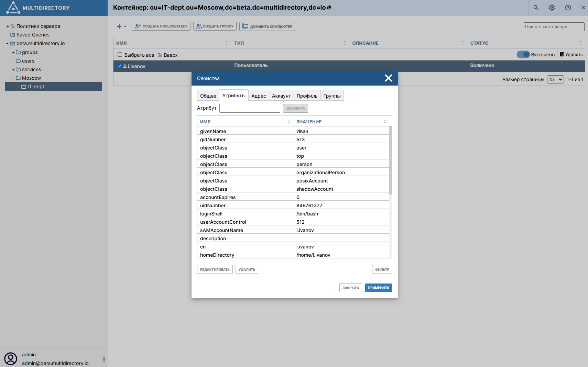
Task: Switch to the Группы tab
Action: (332, 96)
